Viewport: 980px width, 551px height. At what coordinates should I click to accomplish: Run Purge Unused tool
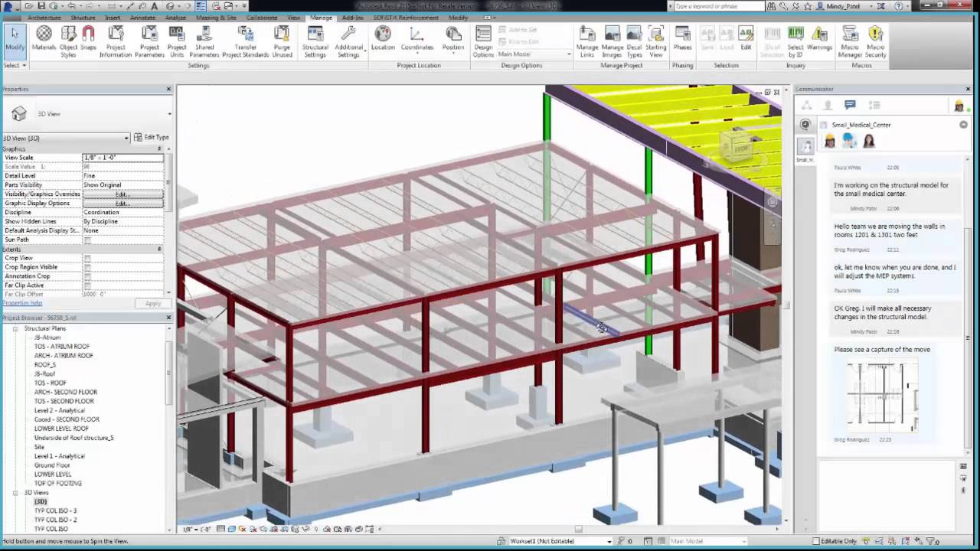282,41
